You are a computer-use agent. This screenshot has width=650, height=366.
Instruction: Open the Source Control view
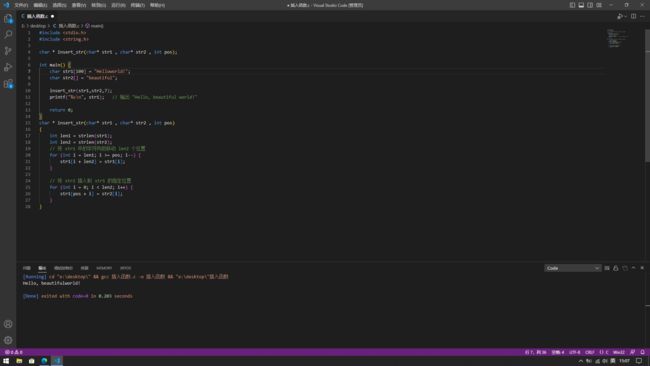tap(8, 51)
